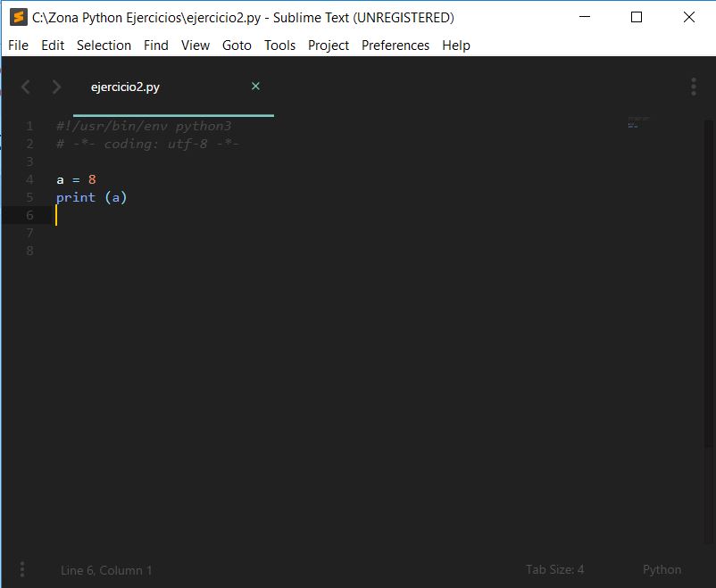Open the Tools menu
716x588 pixels.
(279, 45)
